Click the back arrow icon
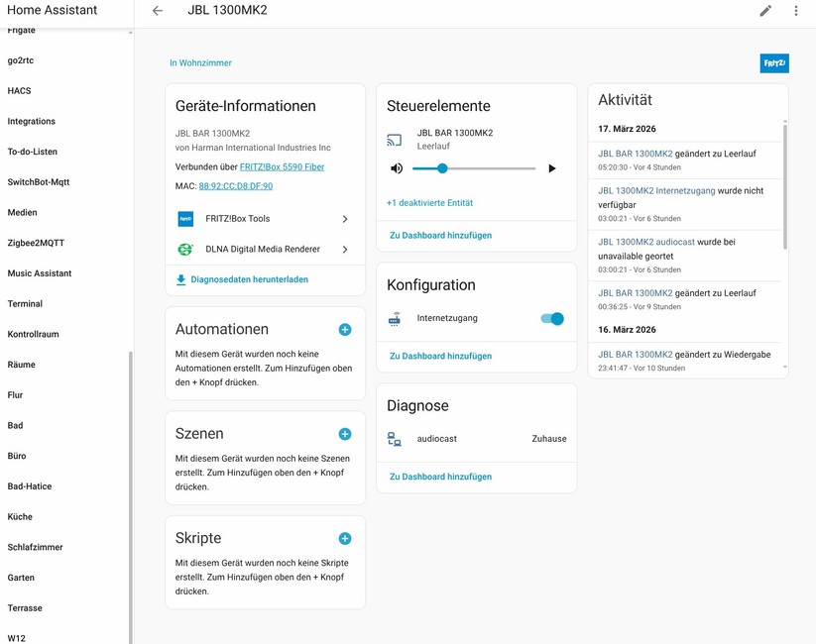The image size is (816, 644). click(158, 11)
